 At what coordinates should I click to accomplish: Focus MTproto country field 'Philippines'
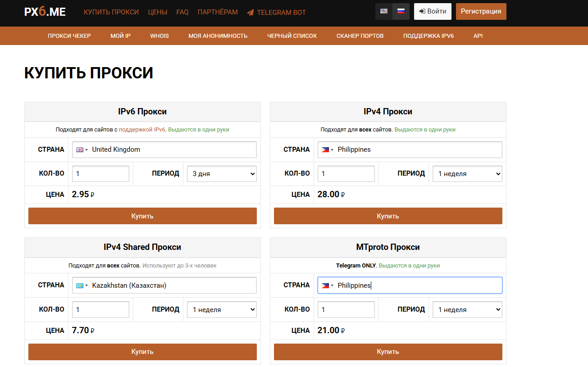pos(410,285)
